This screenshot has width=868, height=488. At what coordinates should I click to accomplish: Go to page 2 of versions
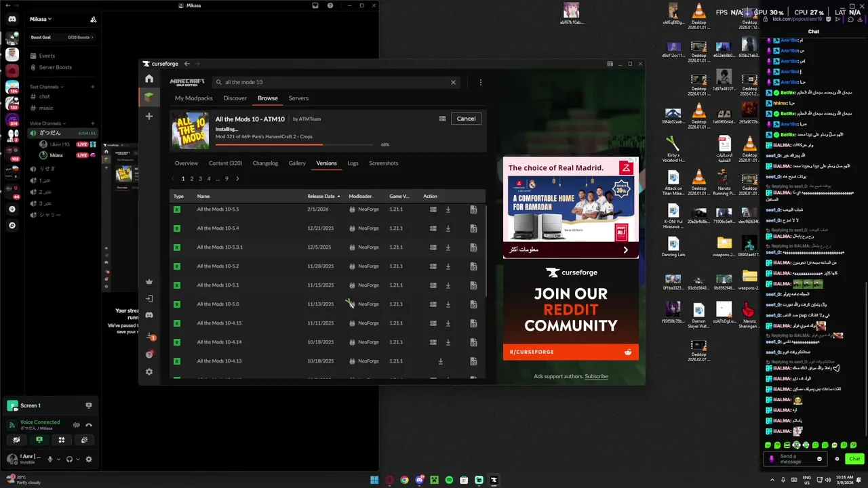[192, 179]
